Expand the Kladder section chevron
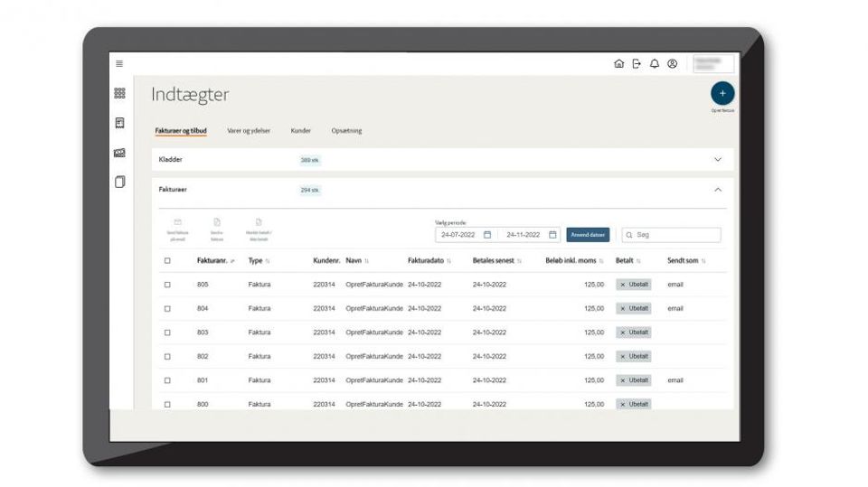868x487 pixels. pos(718,159)
